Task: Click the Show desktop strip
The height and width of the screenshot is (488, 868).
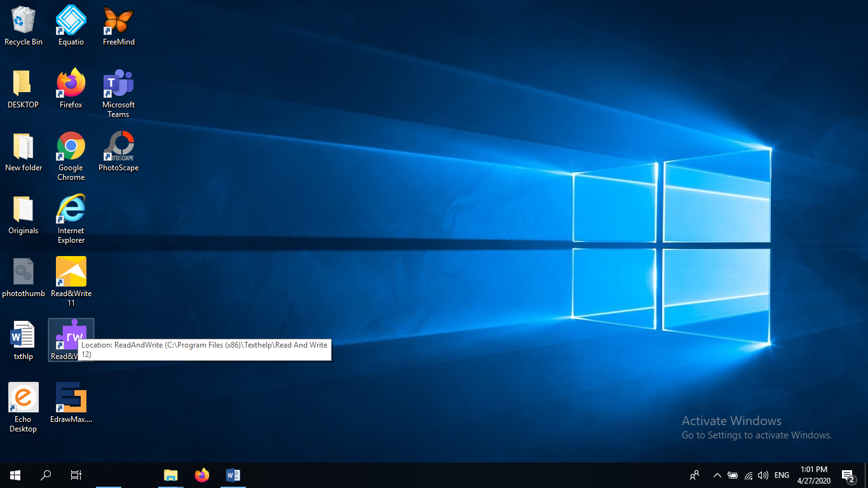Action: click(866, 475)
